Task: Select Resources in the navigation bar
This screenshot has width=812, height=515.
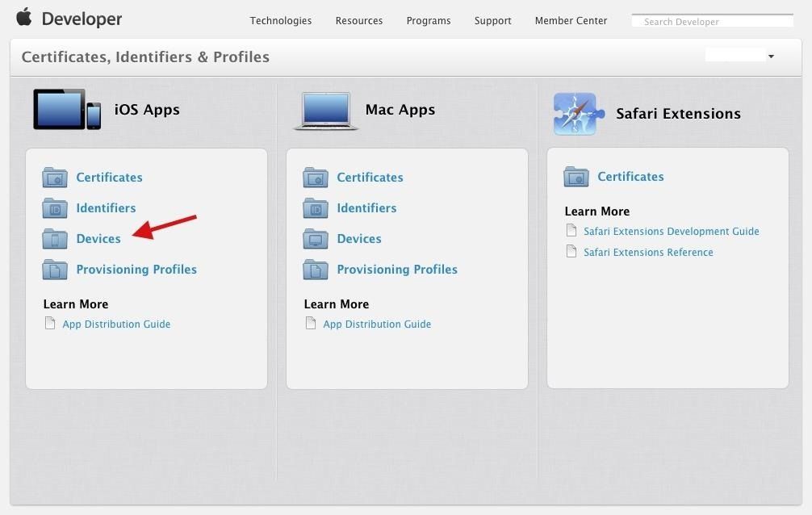Action: coord(358,20)
